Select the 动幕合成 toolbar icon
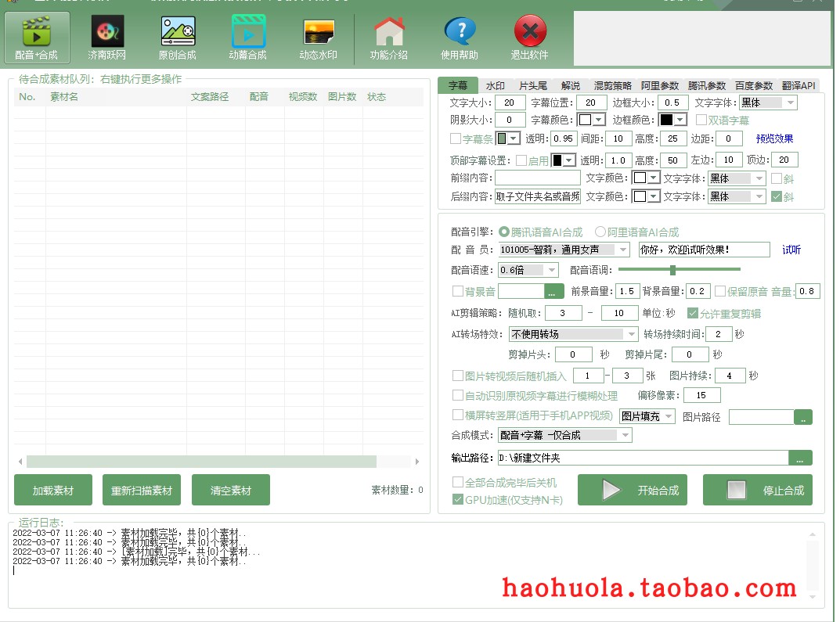Image resolution: width=840 pixels, height=622 pixels. 248,37
